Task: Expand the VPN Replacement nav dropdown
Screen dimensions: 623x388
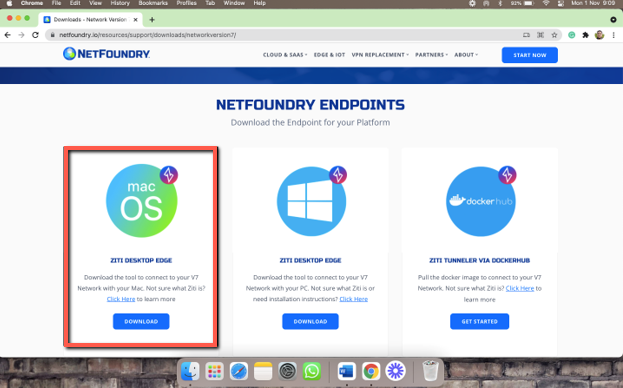Action: point(380,55)
